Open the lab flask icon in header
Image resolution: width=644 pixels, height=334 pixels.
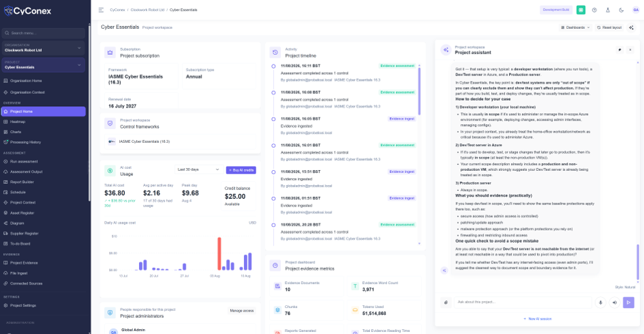[x=608, y=10]
